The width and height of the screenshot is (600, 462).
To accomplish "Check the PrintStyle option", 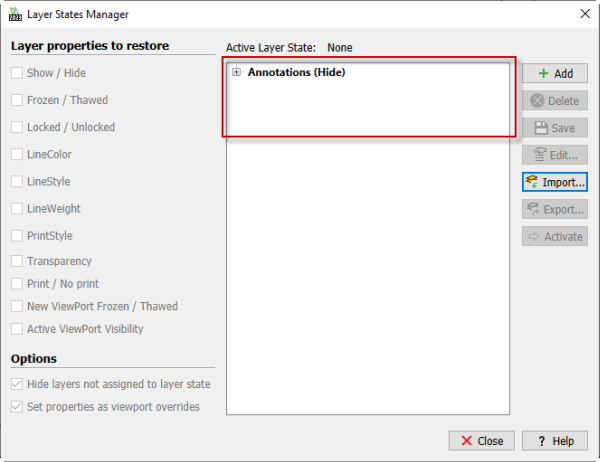I will (x=17, y=236).
